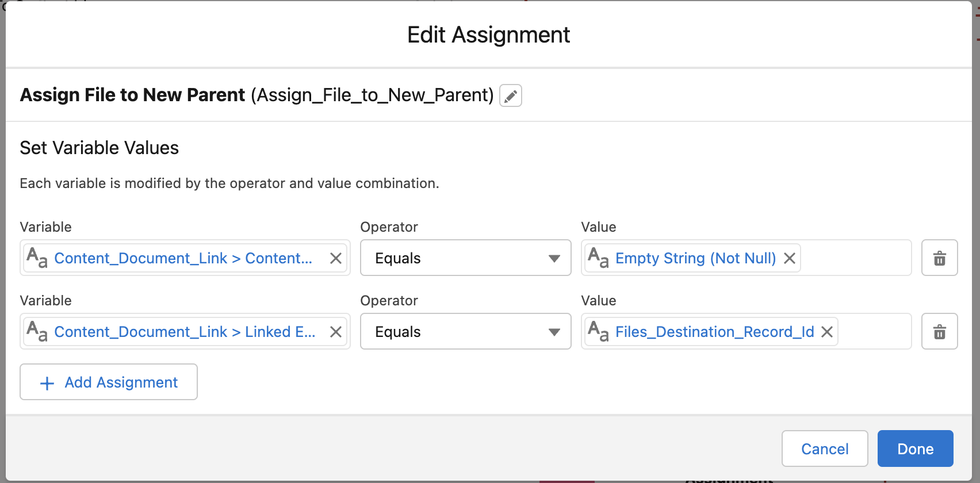980x483 pixels.
Task: Click the Add Assignment button label
Action: [x=121, y=382]
